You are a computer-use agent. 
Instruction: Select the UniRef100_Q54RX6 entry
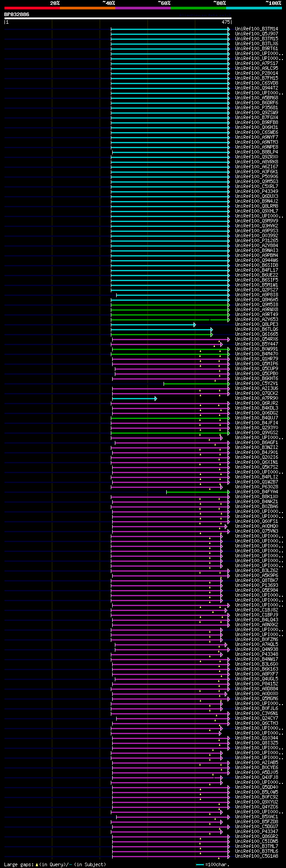coord(257,339)
